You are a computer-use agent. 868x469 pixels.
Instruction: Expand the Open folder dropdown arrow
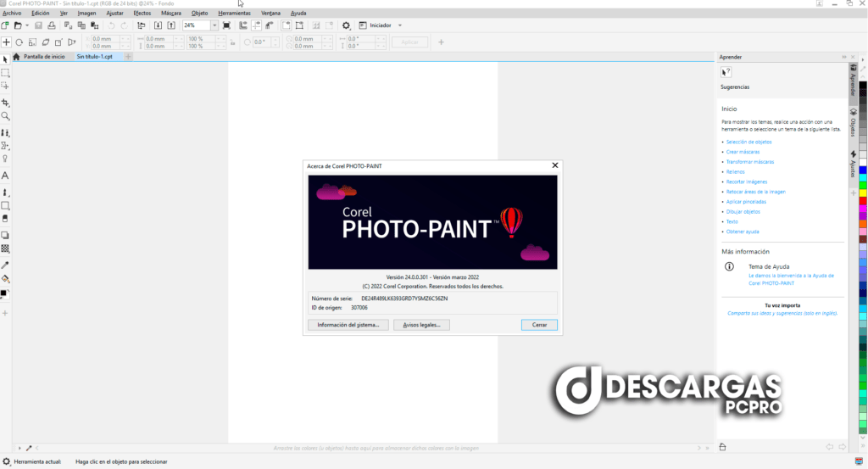click(x=26, y=25)
